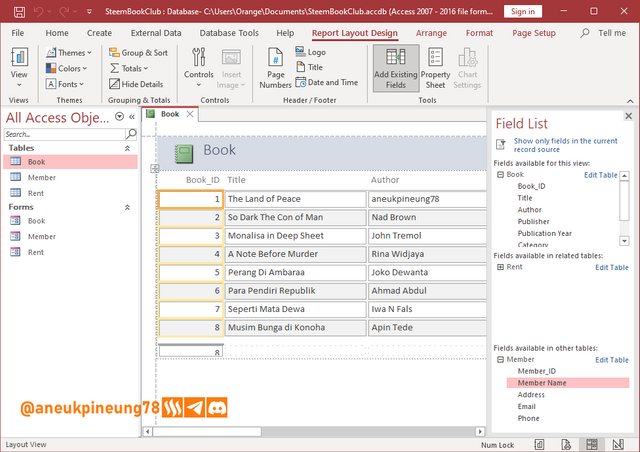Click Page Numbers icon

point(276,67)
